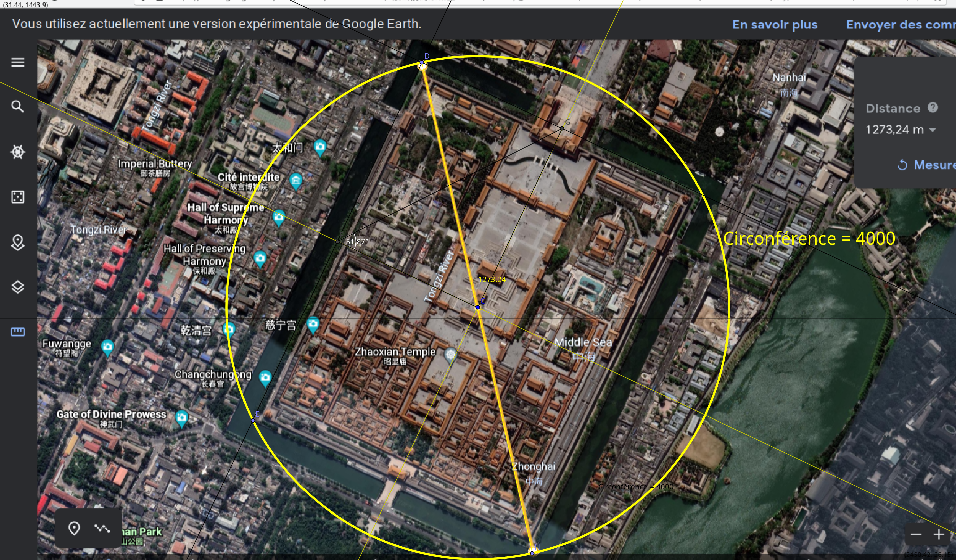Zoom in with the plus button
This screenshot has width=956, height=560.
pos(939,534)
